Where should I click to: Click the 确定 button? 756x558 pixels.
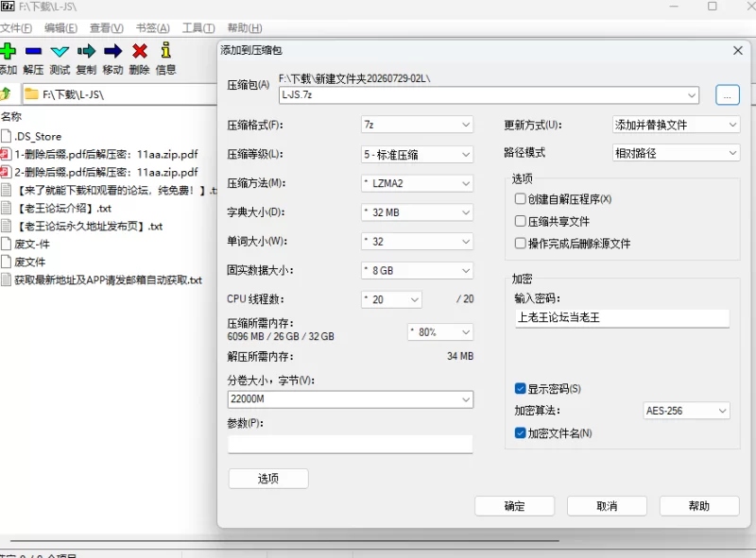pos(514,506)
